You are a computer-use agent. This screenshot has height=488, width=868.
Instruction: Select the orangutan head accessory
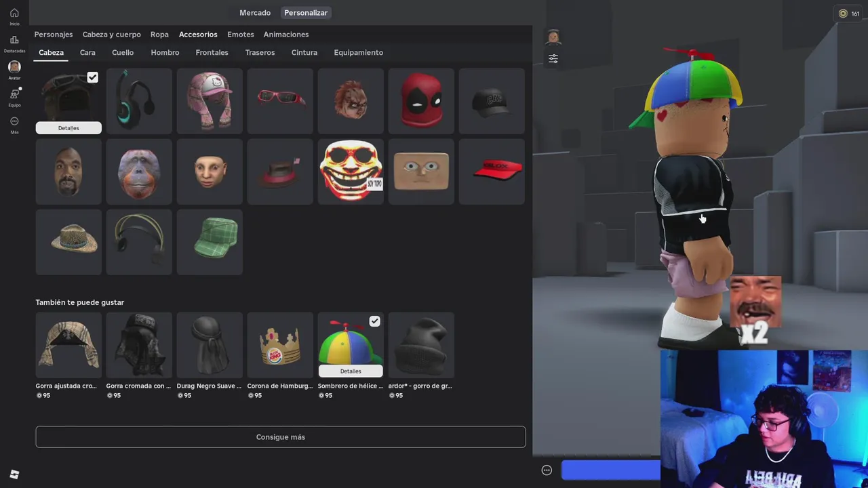pos(139,171)
